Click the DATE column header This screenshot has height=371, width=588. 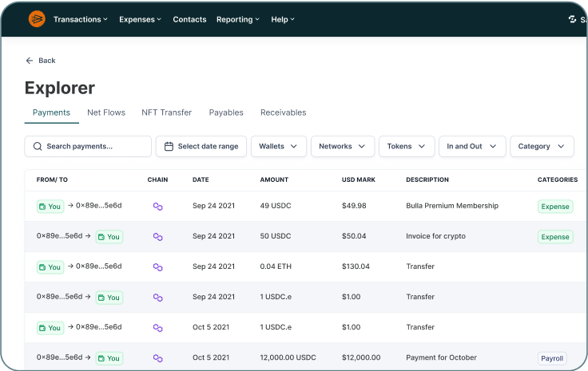pos(201,180)
